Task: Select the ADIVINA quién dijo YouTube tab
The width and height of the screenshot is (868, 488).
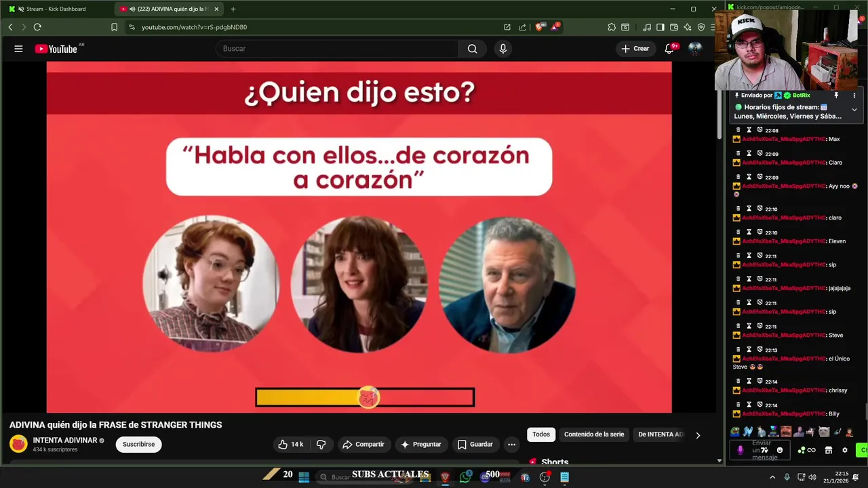Action: (170, 9)
